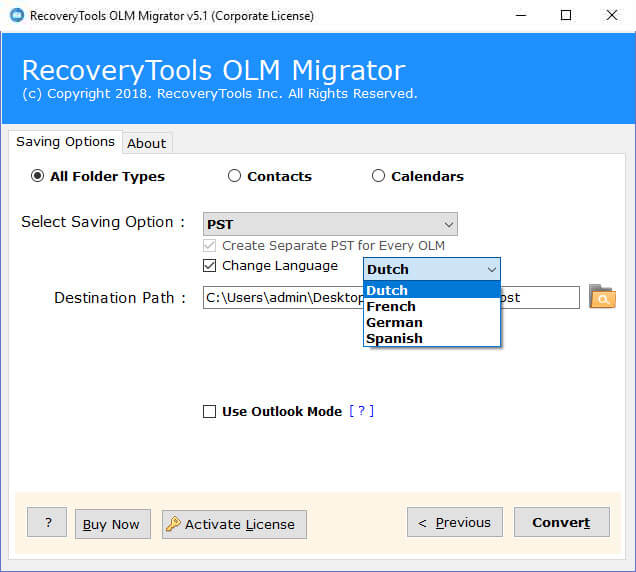Open help with the ? button

47,522
